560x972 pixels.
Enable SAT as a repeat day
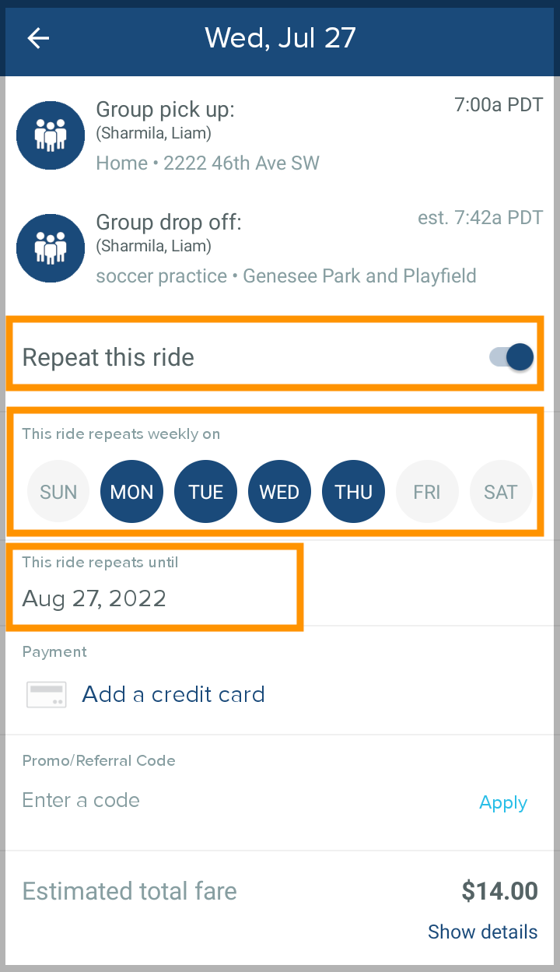(x=501, y=492)
